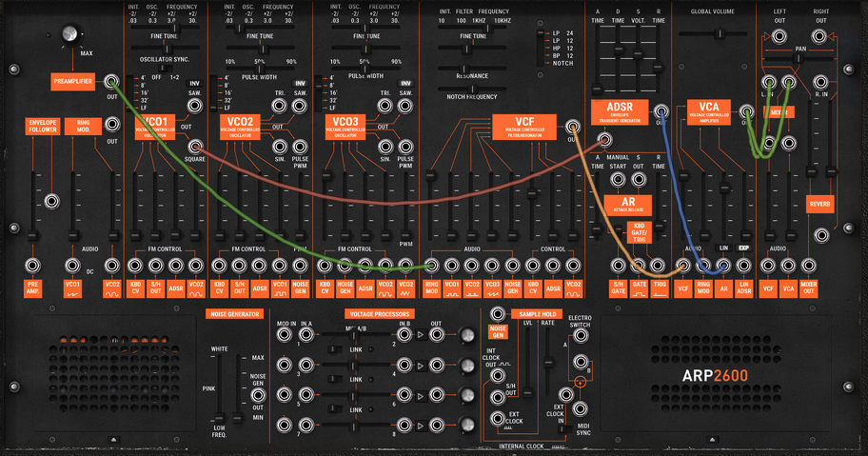Screen dimensions: 868x456
Task: Click the VCO2 PULSE PWM output jack
Action: 300,147
